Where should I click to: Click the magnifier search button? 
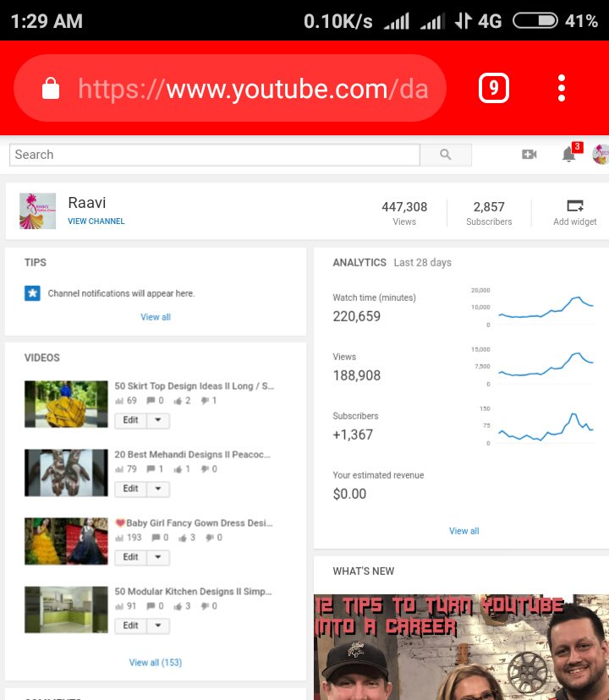pos(446,155)
